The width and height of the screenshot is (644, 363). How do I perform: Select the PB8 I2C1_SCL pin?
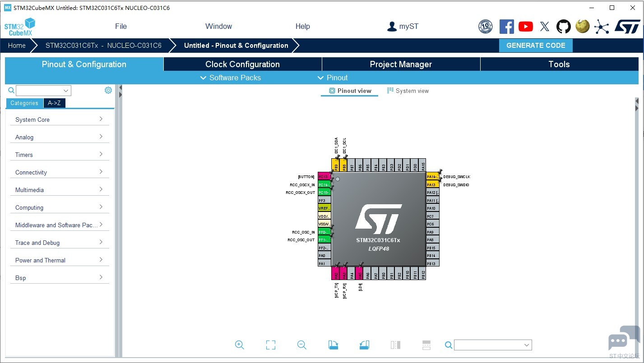click(343, 165)
